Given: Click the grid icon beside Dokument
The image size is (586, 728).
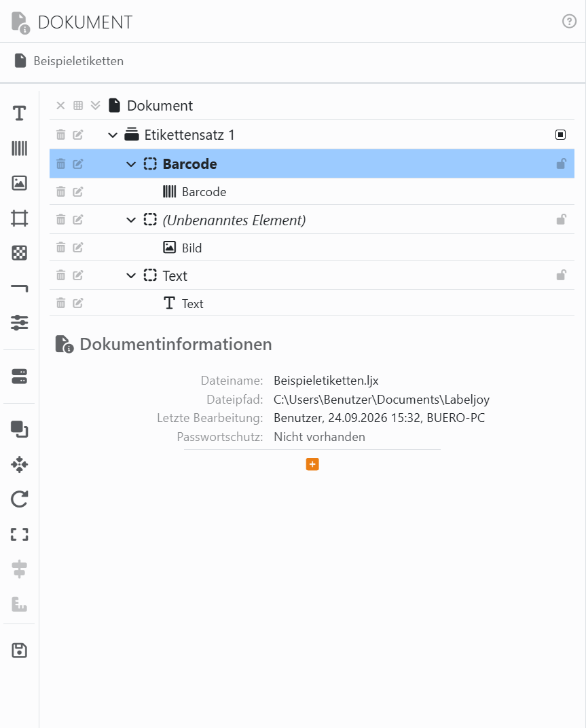Looking at the screenshot, I should click(x=78, y=105).
